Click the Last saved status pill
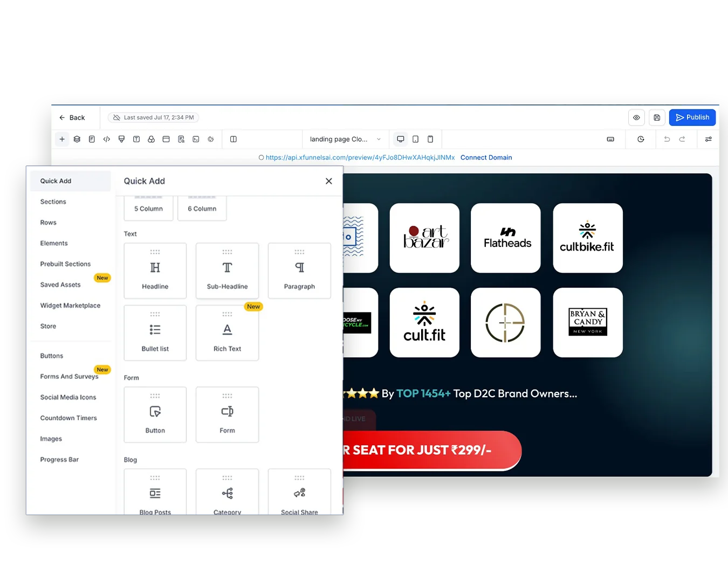 [x=153, y=117]
